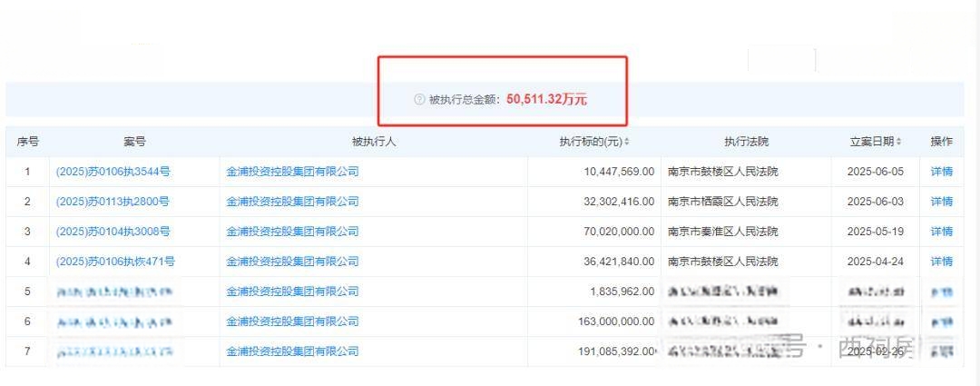View 详情 for the 2025-04-24 case

[x=942, y=262]
